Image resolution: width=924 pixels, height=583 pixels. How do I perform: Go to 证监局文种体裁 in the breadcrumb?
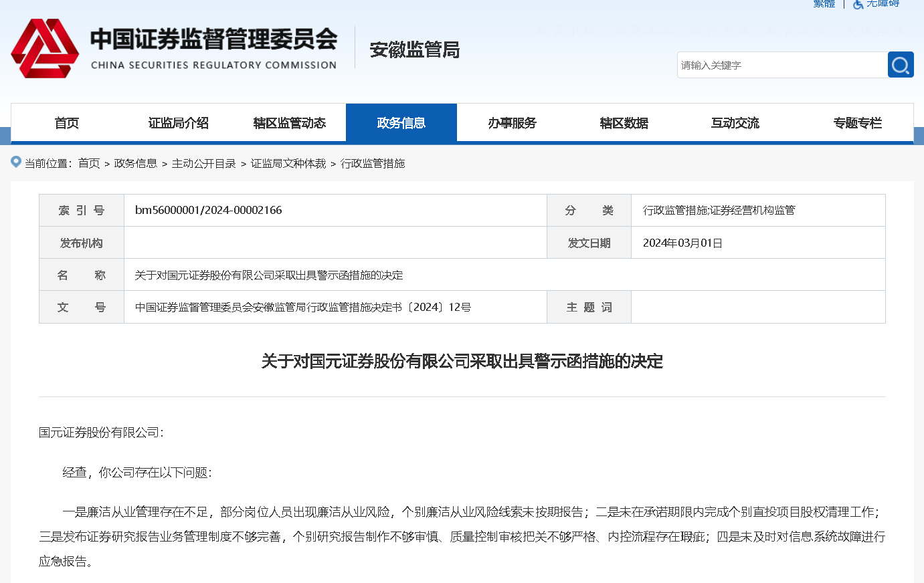click(x=288, y=163)
